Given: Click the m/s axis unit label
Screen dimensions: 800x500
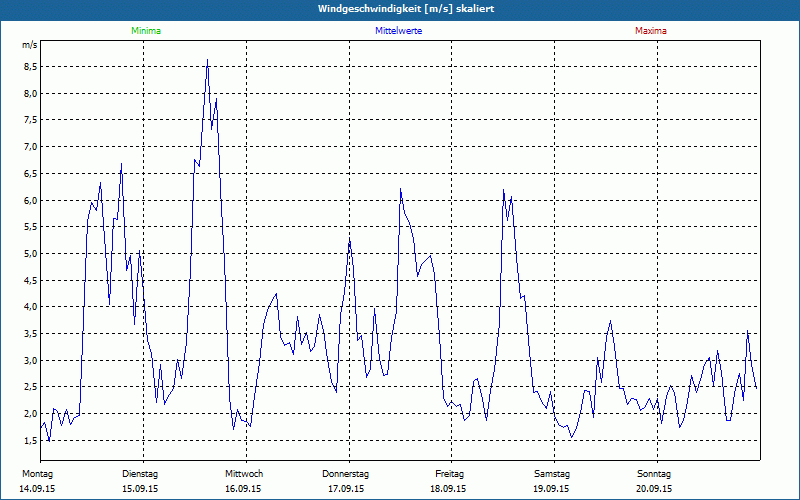Looking at the screenshot, I should point(29,45).
